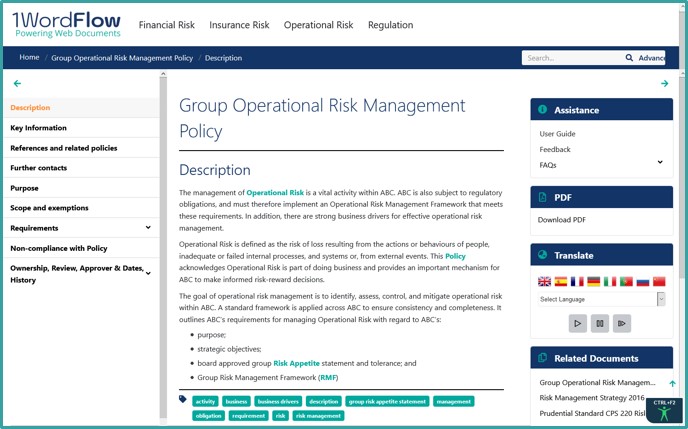Open the Insurance Risk menu
Screen dimensions: 688x429
[x=239, y=25]
